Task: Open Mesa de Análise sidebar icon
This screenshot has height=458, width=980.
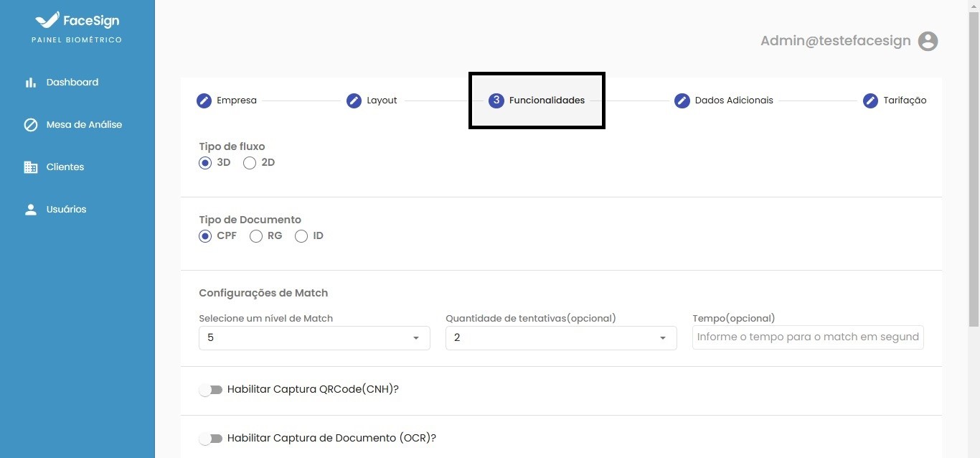Action: tap(31, 125)
